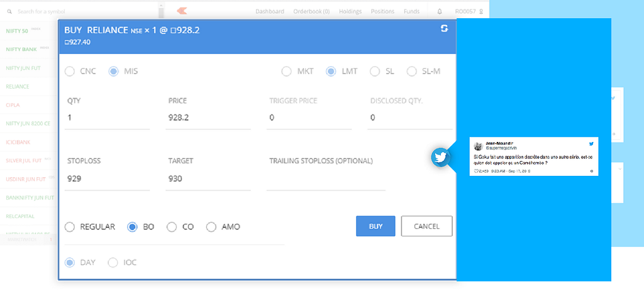Choose SL-M order type
Viewport: 644px width, 299px height.
point(411,72)
